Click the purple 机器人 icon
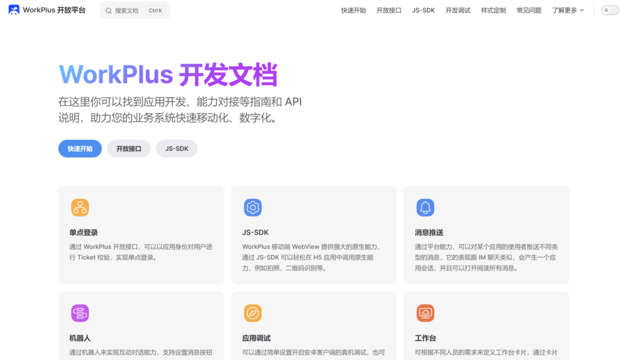The width and height of the screenshot is (644, 360). click(80, 313)
